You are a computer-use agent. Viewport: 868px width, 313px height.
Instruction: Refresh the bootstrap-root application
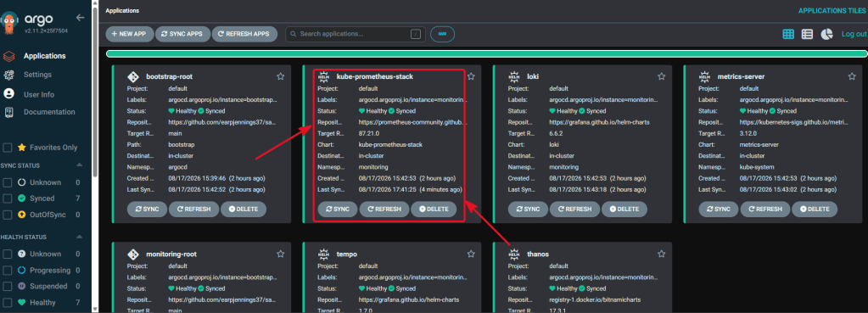(x=193, y=209)
